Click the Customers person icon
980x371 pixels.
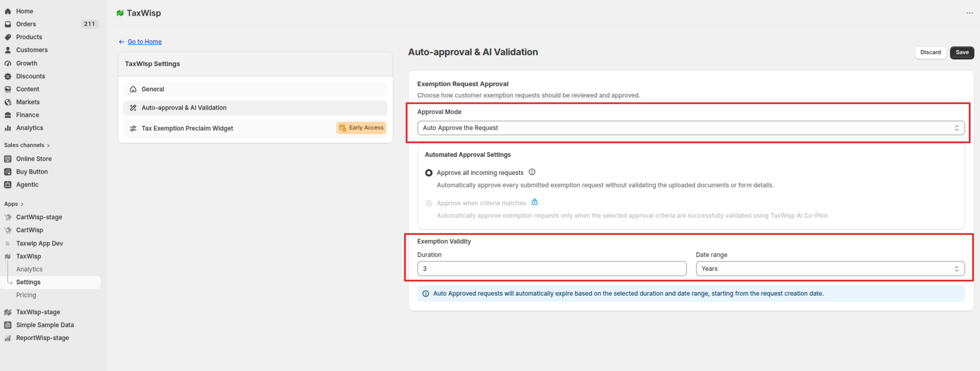7,50
